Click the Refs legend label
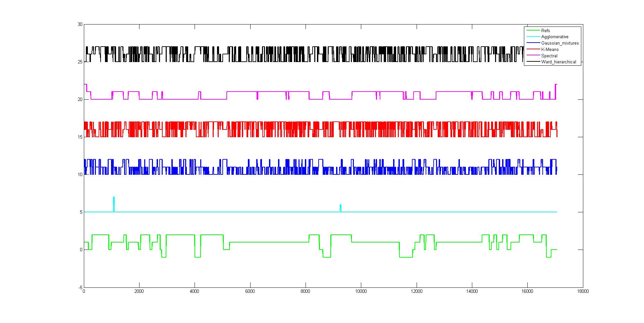The width and height of the screenshot is (644, 323). pos(545,31)
